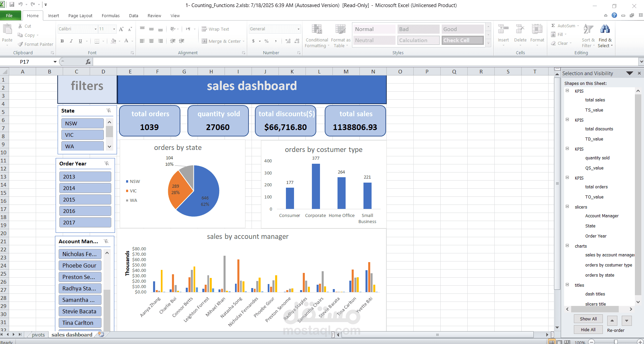Open the General number format dropdown

tap(298, 29)
